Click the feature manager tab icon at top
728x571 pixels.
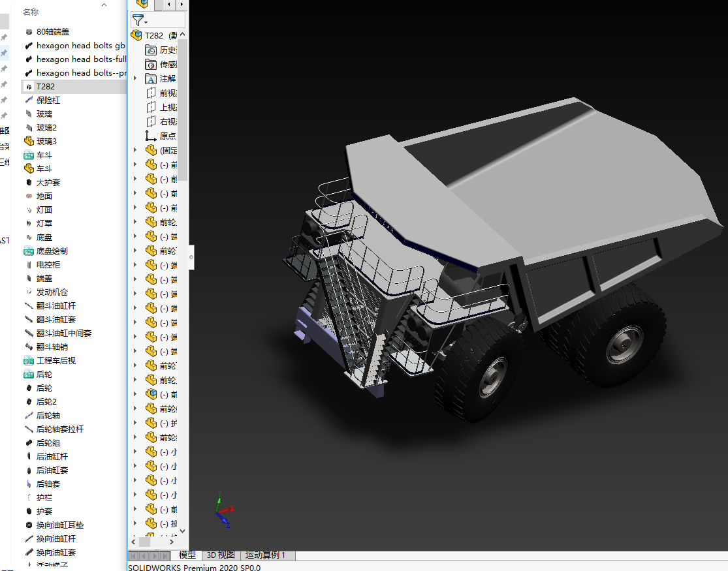[x=142, y=4]
